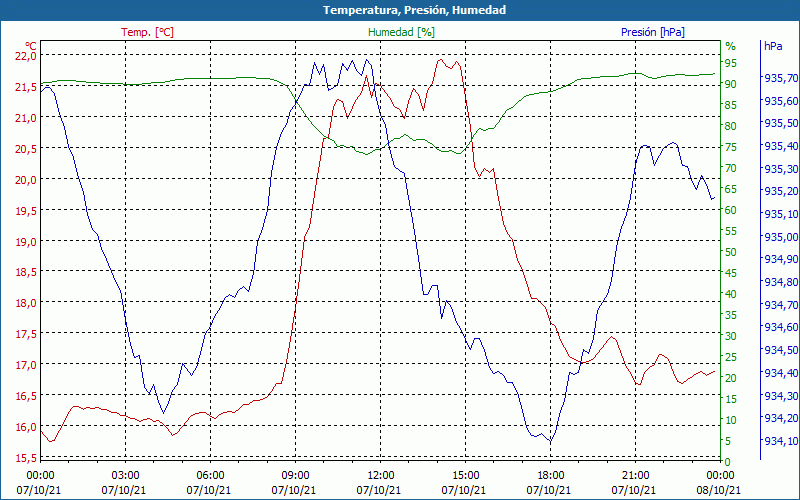Click the pressure axis value '934,50'
Image resolution: width=800 pixels, height=500 pixels.
781,351
